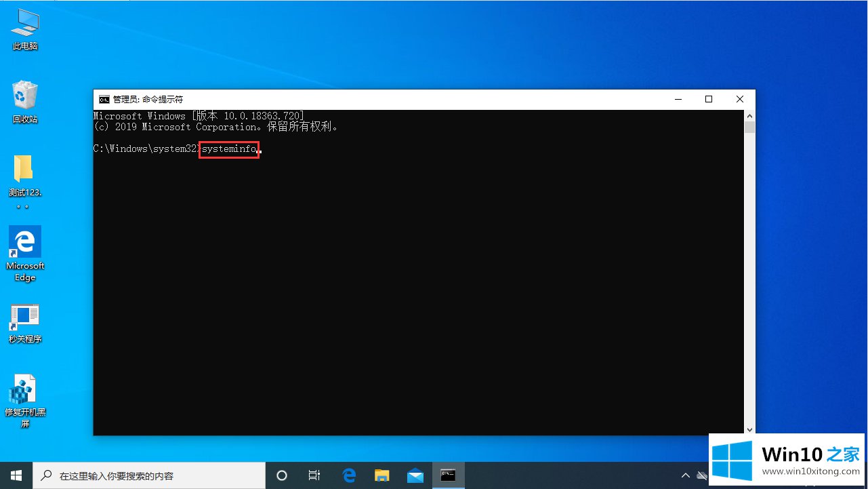Click the console scrollbar down arrow

pyautogui.click(x=749, y=429)
